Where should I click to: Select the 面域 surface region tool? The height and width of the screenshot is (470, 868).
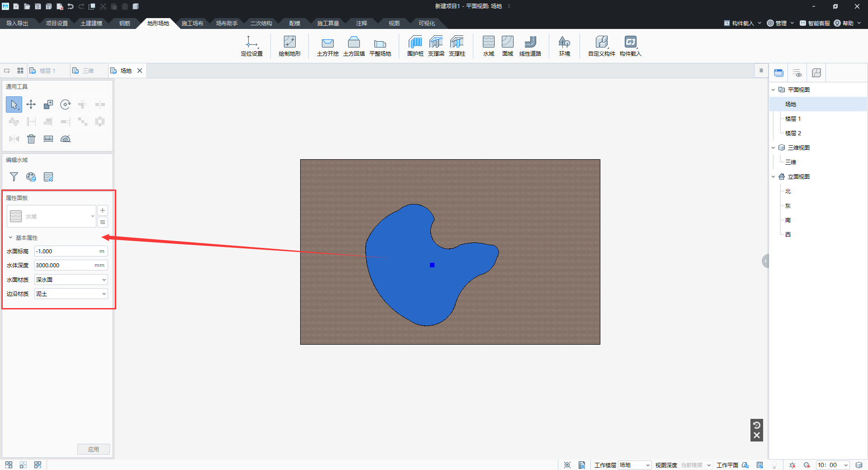point(507,46)
